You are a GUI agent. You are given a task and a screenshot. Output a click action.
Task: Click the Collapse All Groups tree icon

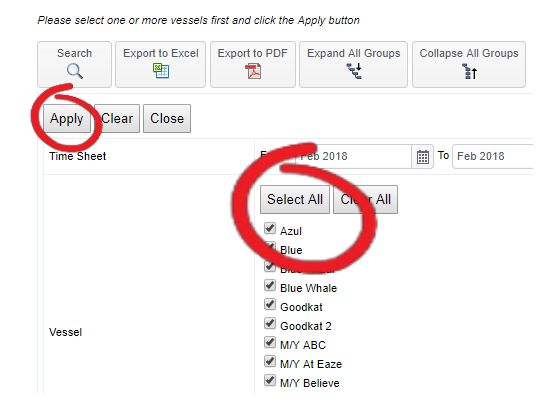pos(469,71)
